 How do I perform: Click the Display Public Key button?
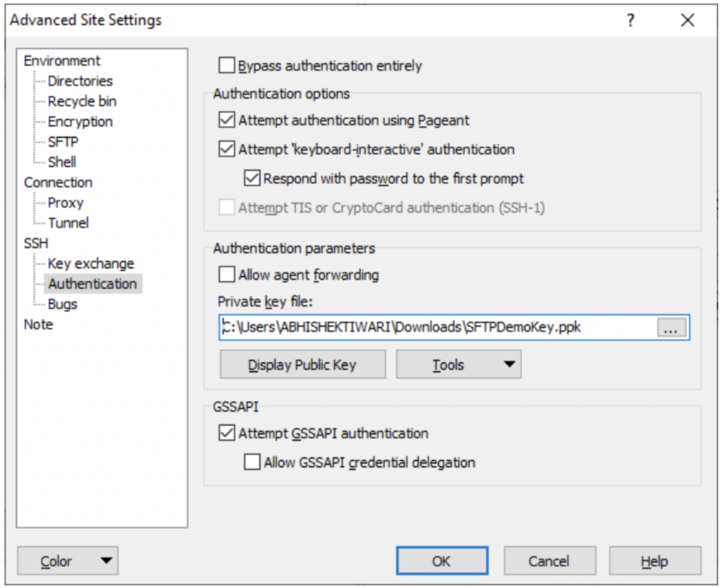[x=302, y=365]
